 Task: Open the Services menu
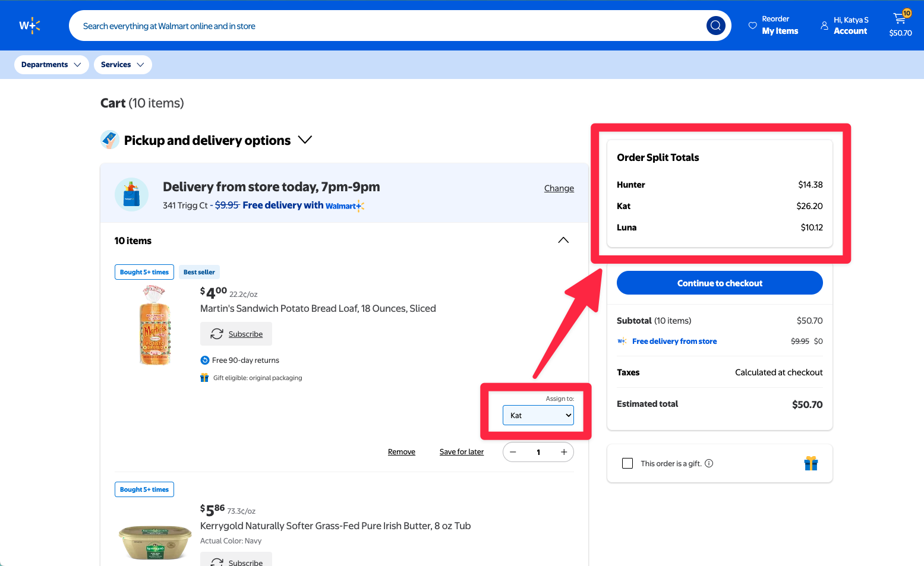point(122,64)
